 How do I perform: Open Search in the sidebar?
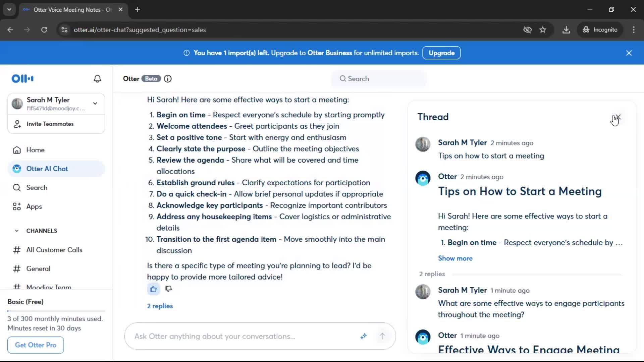click(56, 187)
